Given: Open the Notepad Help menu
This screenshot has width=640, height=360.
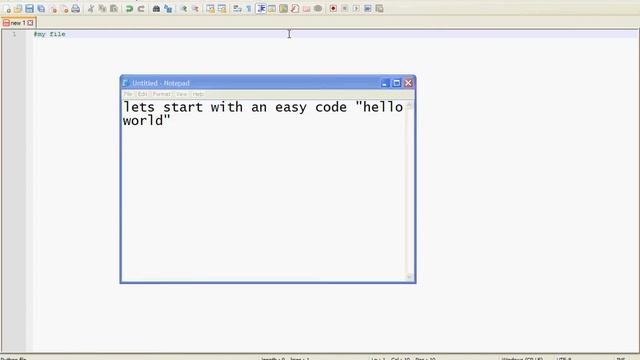Looking at the screenshot, I should [x=198, y=94].
